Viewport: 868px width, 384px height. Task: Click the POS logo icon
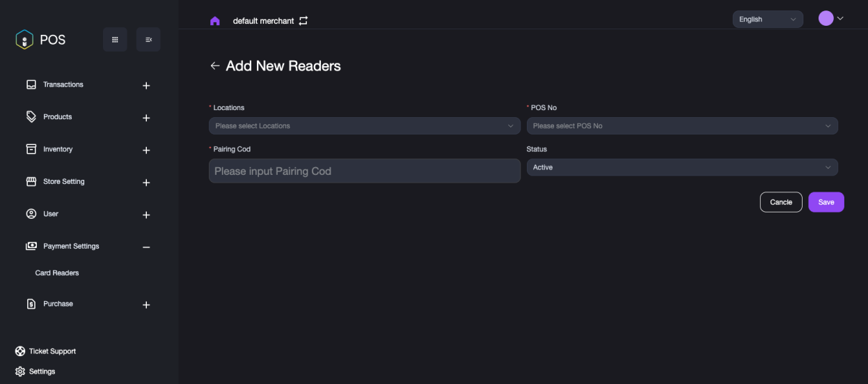pos(24,40)
